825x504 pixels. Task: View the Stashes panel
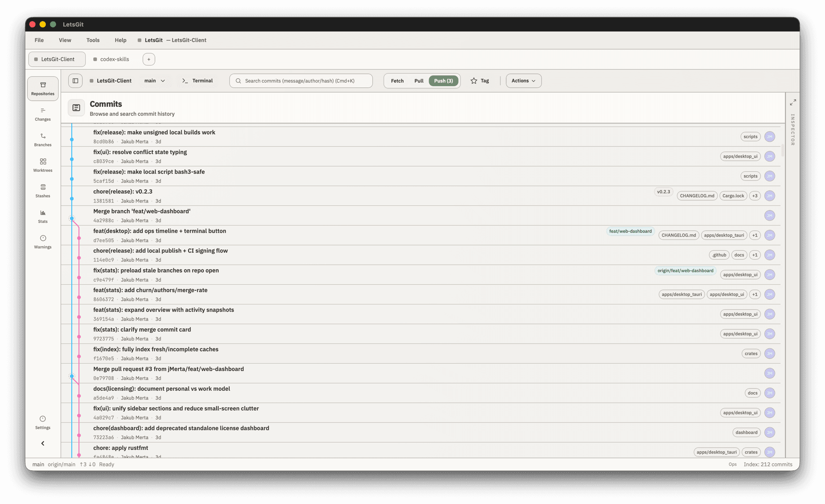(x=43, y=189)
